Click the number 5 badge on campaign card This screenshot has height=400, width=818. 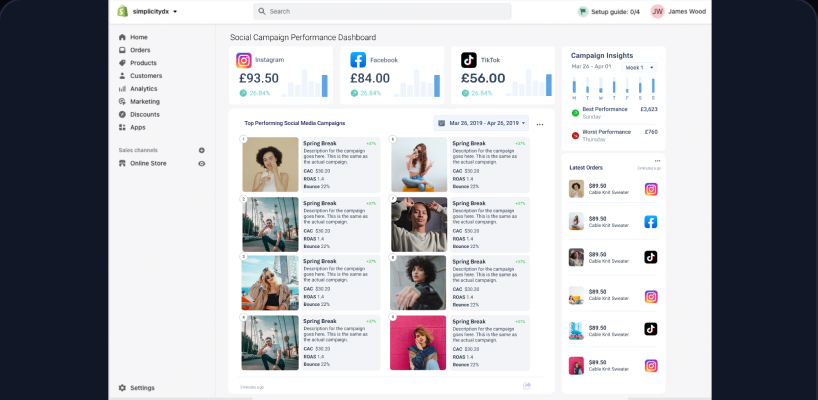[x=393, y=139]
